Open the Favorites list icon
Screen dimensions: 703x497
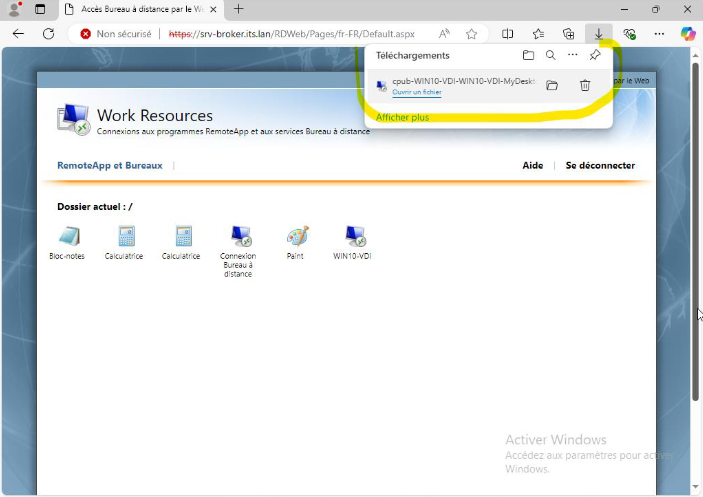[x=538, y=34]
